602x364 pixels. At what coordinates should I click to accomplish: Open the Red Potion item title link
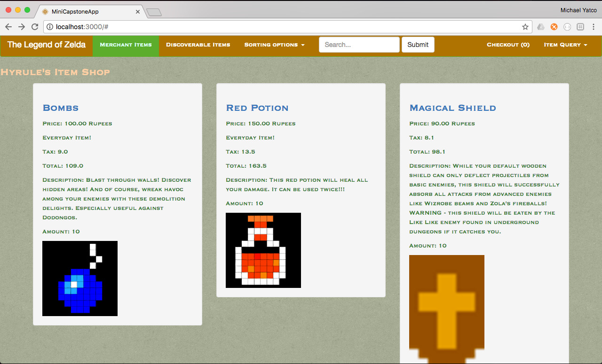257,108
